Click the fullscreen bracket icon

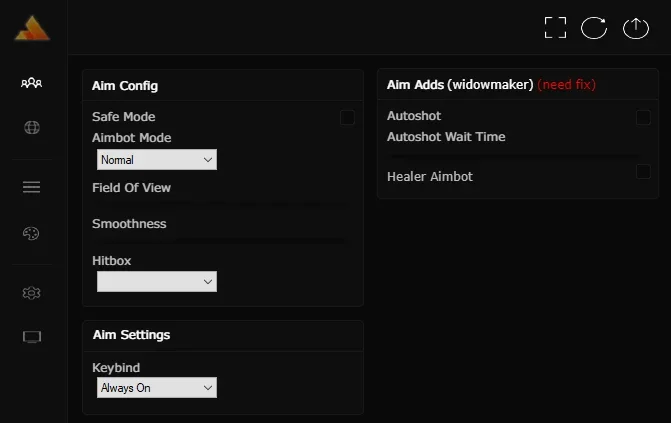[x=555, y=28]
